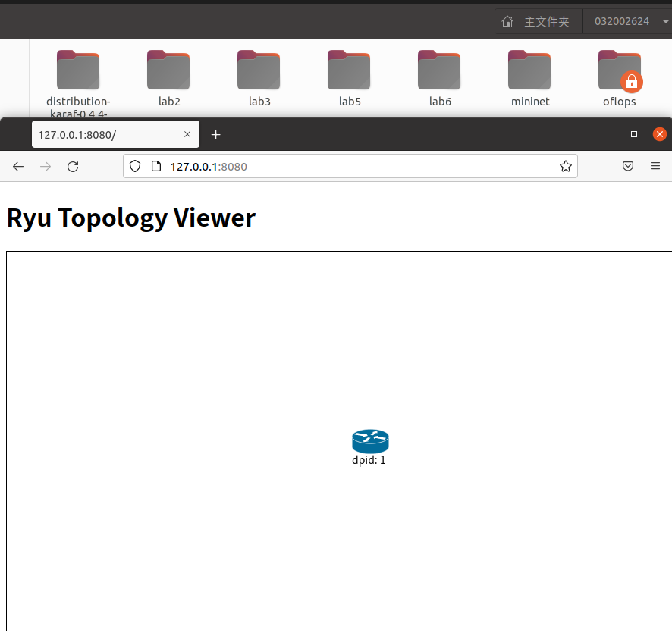Select the switch node dpid: 1

[x=370, y=441]
